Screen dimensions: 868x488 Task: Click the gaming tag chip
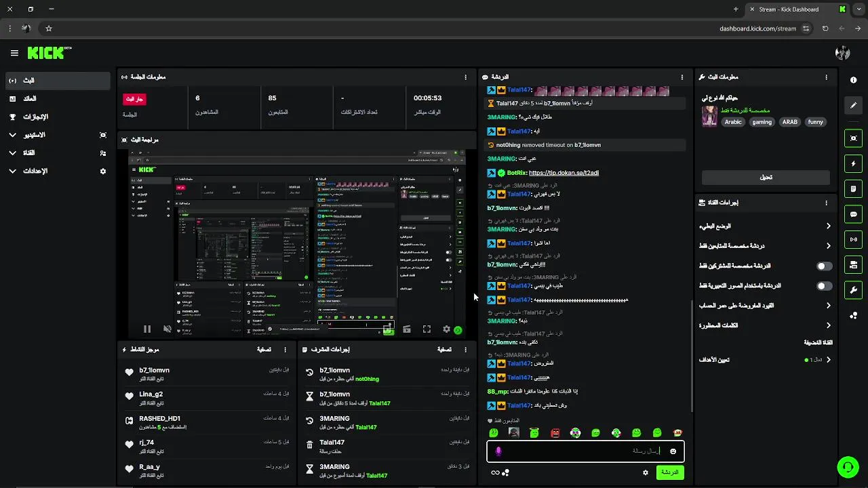coord(762,122)
